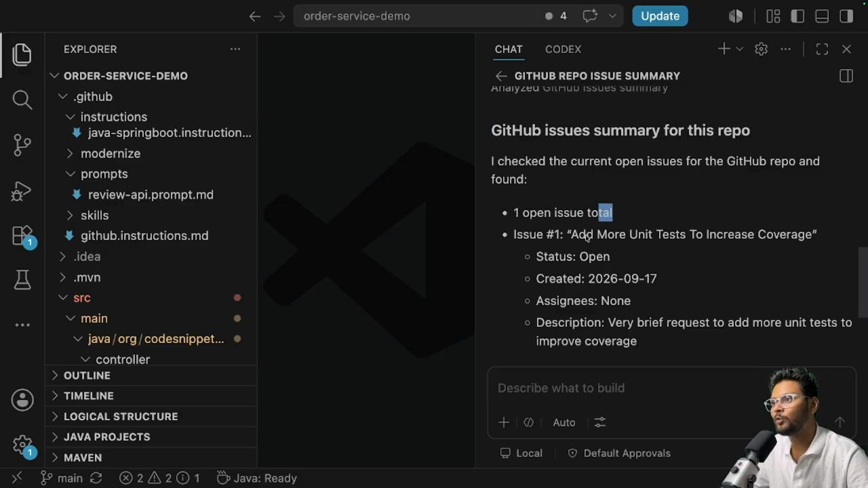
Task: Open the Extensions view
Action: pyautogui.click(x=22, y=235)
